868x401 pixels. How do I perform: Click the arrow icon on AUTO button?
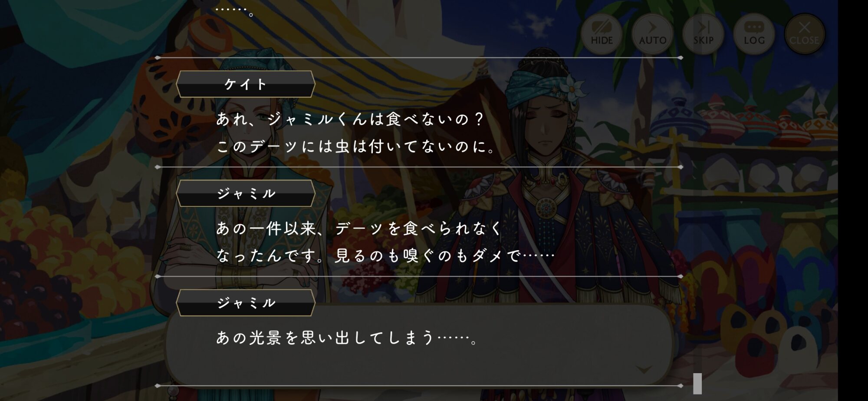pyautogui.click(x=652, y=27)
